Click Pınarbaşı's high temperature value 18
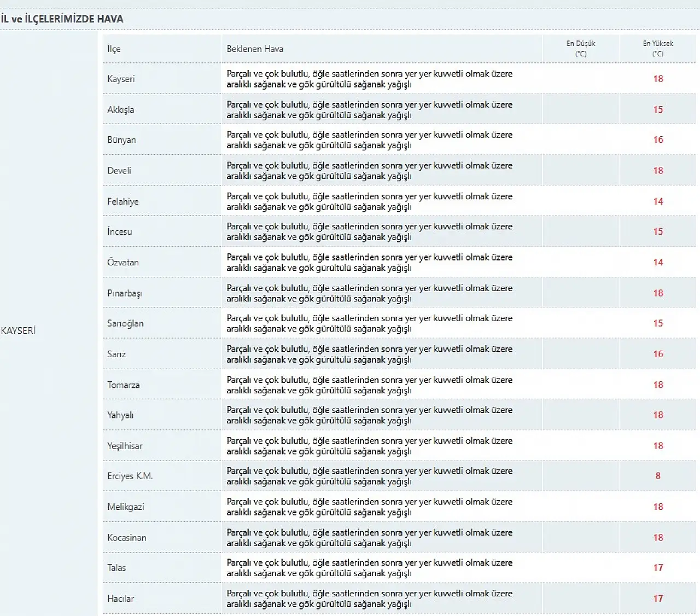The height and width of the screenshot is (616, 700). [x=658, y=293]
